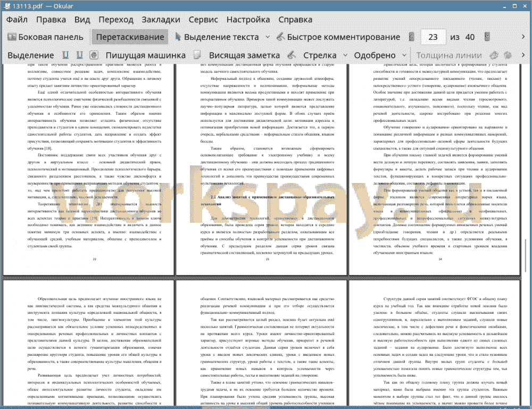Open the Сервис menu
Screen dimensions: 532x409
tap(203, 20)
